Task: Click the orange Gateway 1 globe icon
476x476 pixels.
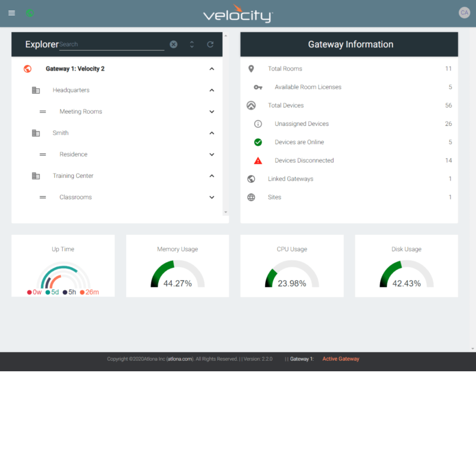Action: [27, 69]
